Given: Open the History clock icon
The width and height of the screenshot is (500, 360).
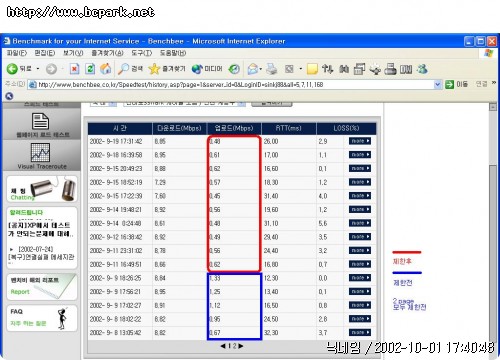Looking at the screenshot, I should pyautogui.click(x=234, y=69).
